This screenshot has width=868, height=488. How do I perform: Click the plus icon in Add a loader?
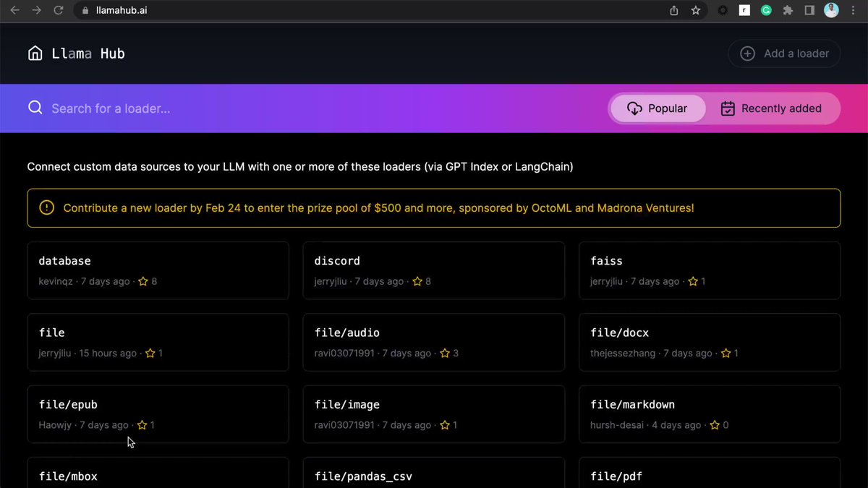tap(747, 53)
